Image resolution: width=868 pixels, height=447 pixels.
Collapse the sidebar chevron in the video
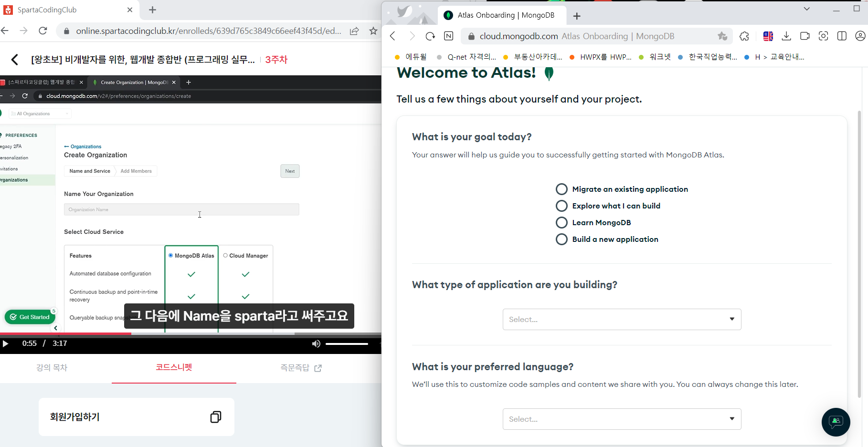[56, 328]
